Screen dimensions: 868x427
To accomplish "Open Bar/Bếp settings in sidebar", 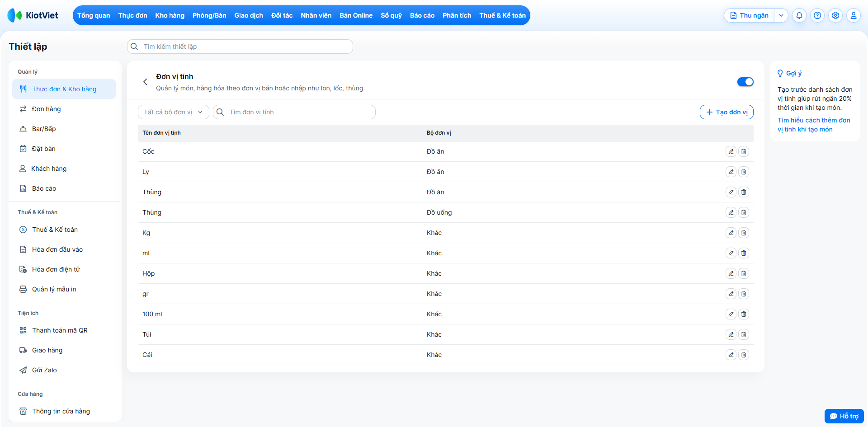I will point(64,129).
